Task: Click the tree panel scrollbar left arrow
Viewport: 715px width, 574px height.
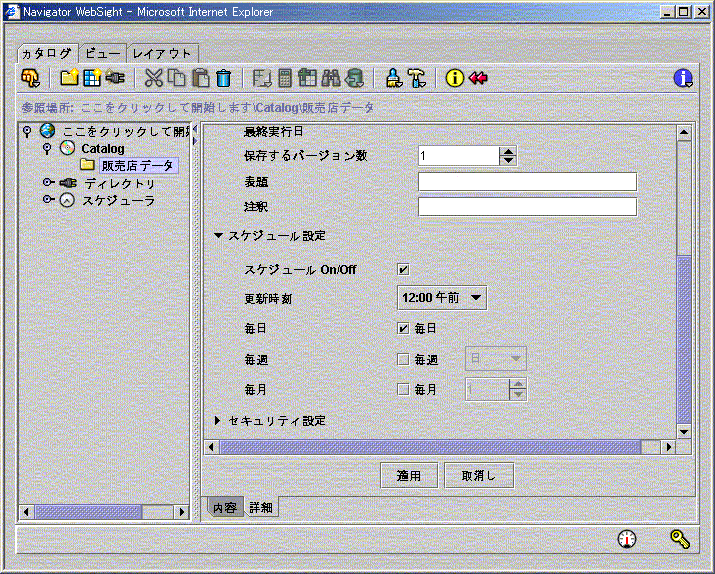Action: (x=26, y=512)
